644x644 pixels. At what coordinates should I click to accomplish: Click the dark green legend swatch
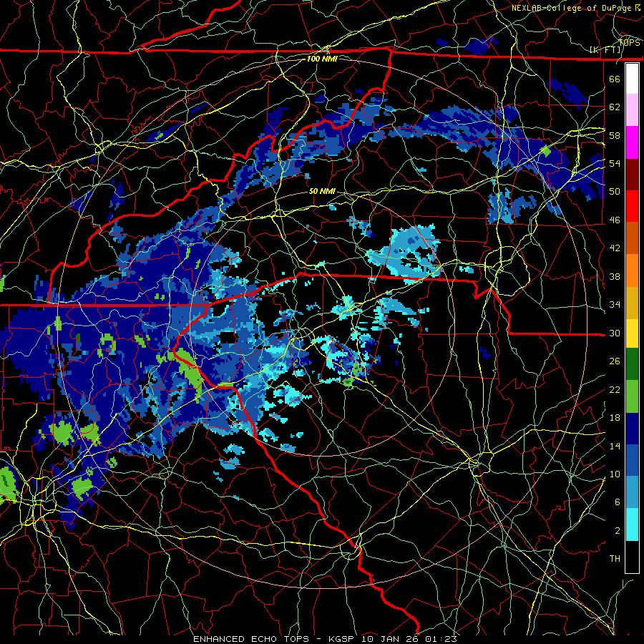tap(632, 364)
